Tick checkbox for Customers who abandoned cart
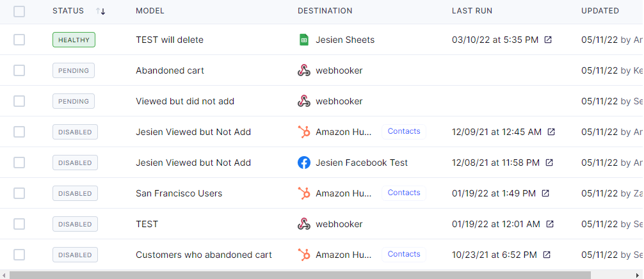The image size is (644, 279). point(19,255)
